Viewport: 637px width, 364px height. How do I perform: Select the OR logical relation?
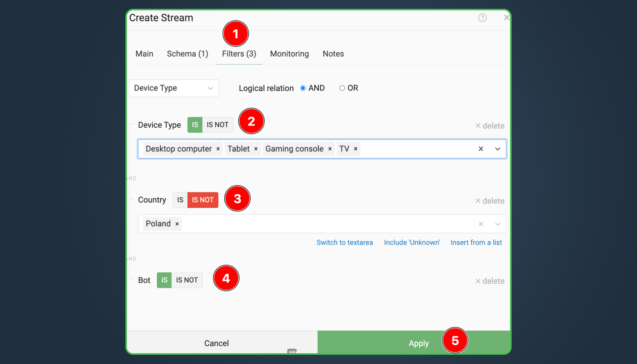click(x=342, y=88)
